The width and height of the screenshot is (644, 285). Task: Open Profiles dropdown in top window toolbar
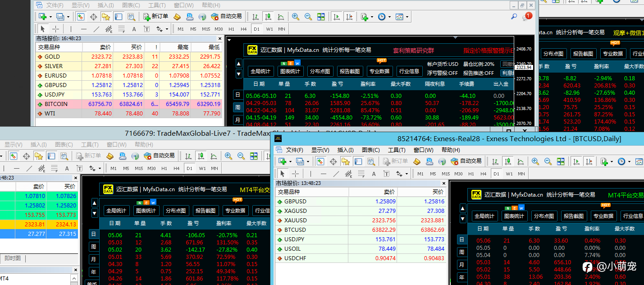pos(62,17)
